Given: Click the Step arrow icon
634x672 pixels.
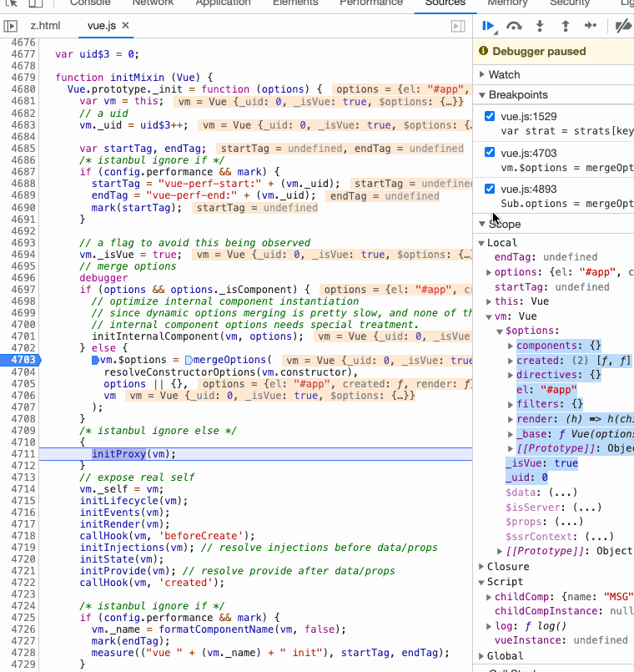Looking at the screenshot, I should click(591, 26).
